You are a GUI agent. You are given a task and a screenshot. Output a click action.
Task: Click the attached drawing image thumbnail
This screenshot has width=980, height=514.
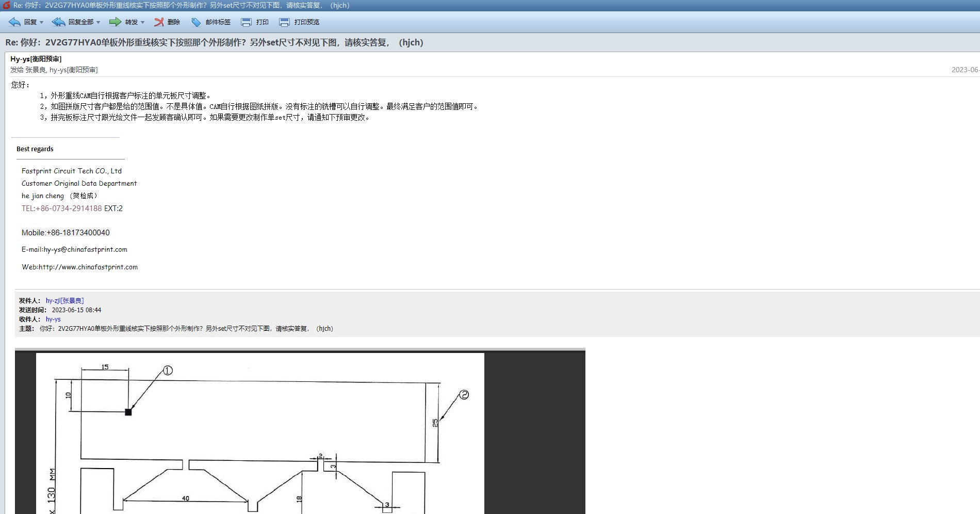click(x=300, y=431)
